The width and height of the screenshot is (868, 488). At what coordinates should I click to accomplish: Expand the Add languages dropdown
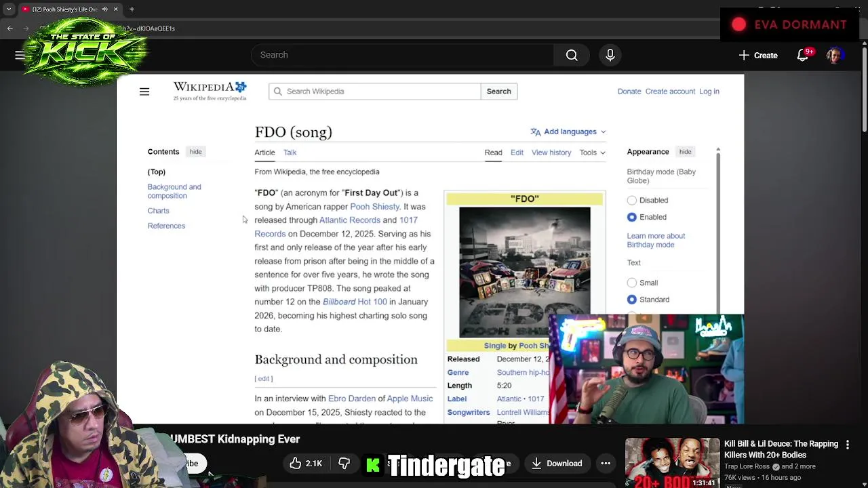pos(568,131)
